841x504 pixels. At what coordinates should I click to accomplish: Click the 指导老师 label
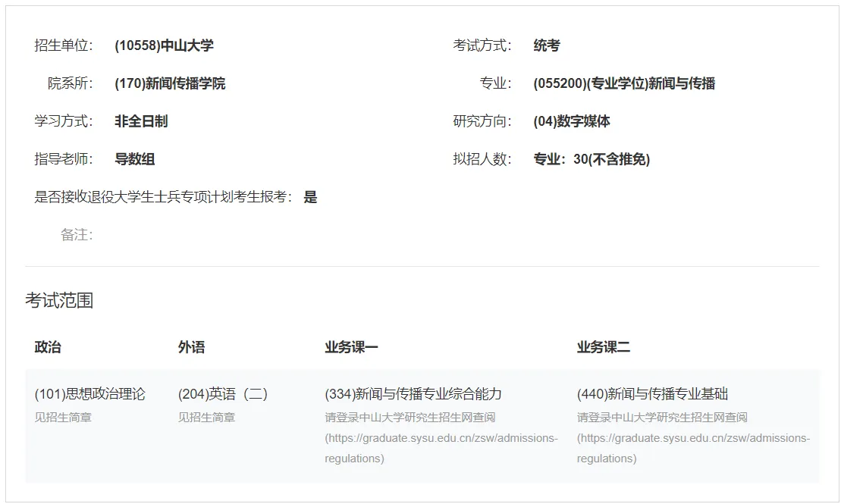(x=63, y=159)
